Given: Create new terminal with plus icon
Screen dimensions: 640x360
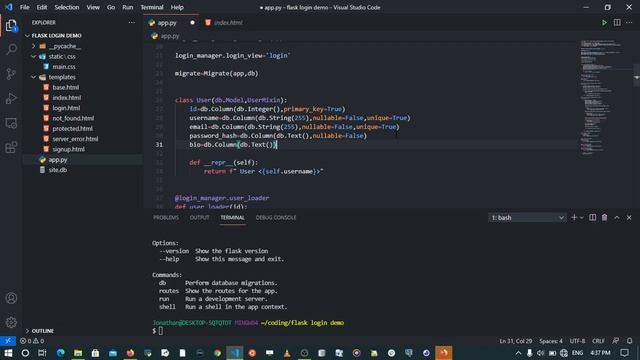Looking at the screenshot, I should point(574,218).
